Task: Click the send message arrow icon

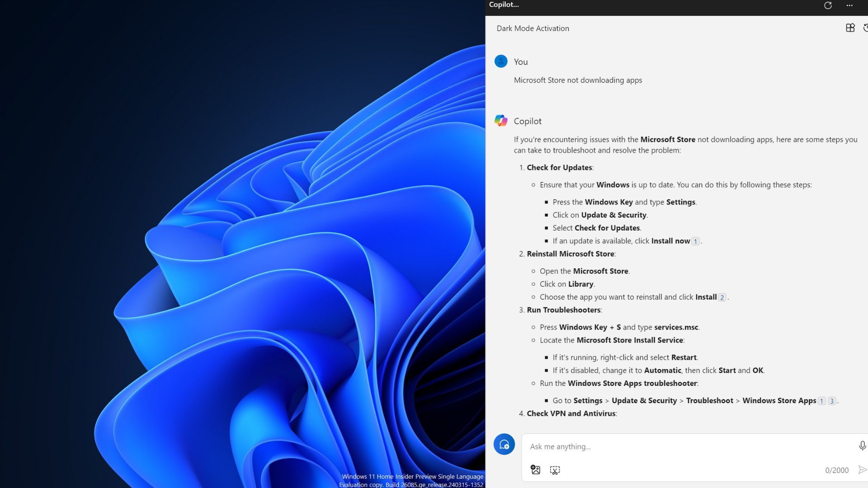Action: click(862, 470)
